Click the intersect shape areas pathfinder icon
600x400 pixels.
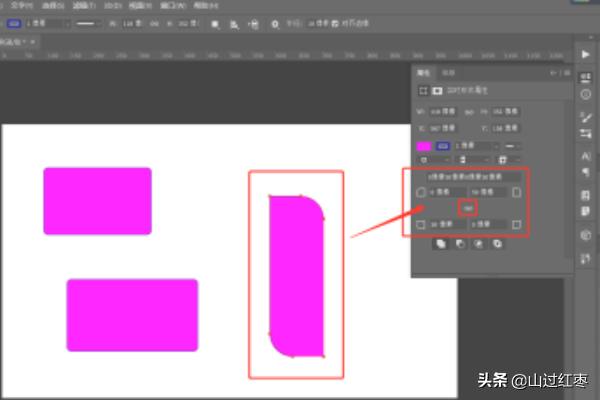coord(478,243)
